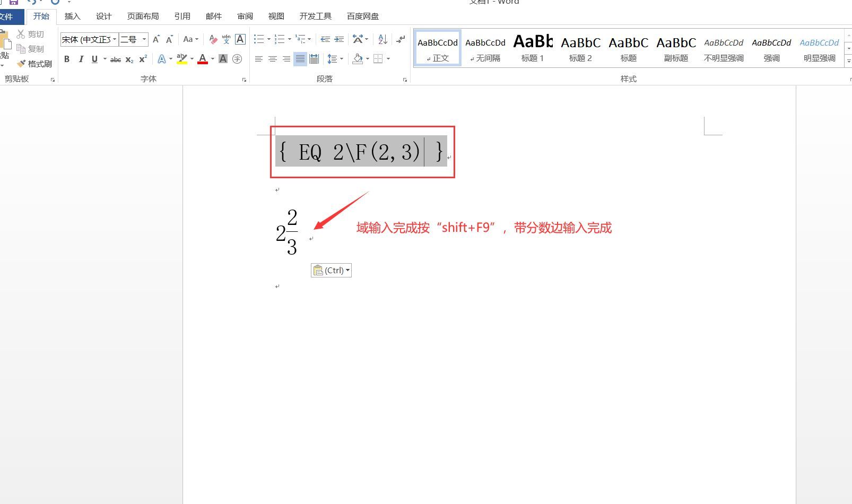Image resolution: width=852 pixels, height=504 pixels.
Task: Click the Multilevel List icon
Action: pos(301,39)
